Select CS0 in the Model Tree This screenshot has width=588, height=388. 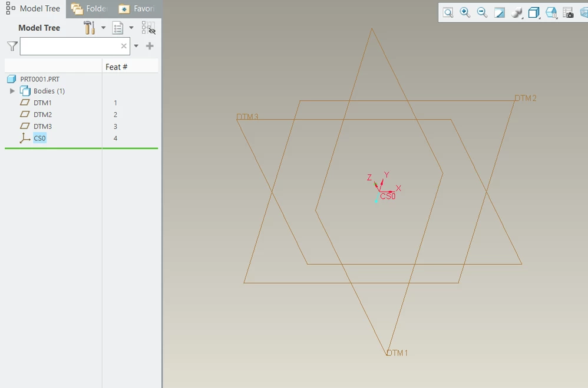click(39, 138)
